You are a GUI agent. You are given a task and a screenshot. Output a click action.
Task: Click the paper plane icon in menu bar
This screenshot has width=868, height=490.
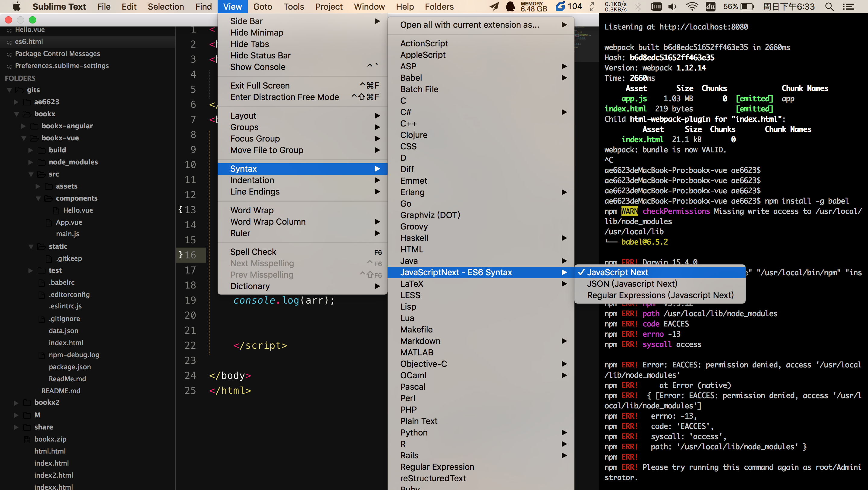tap(494, 6)
